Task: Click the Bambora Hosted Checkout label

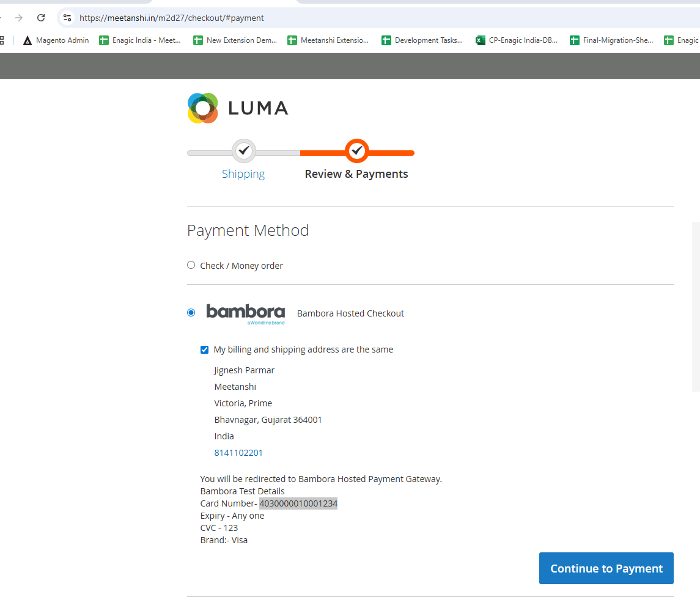Action: [350, 313]
